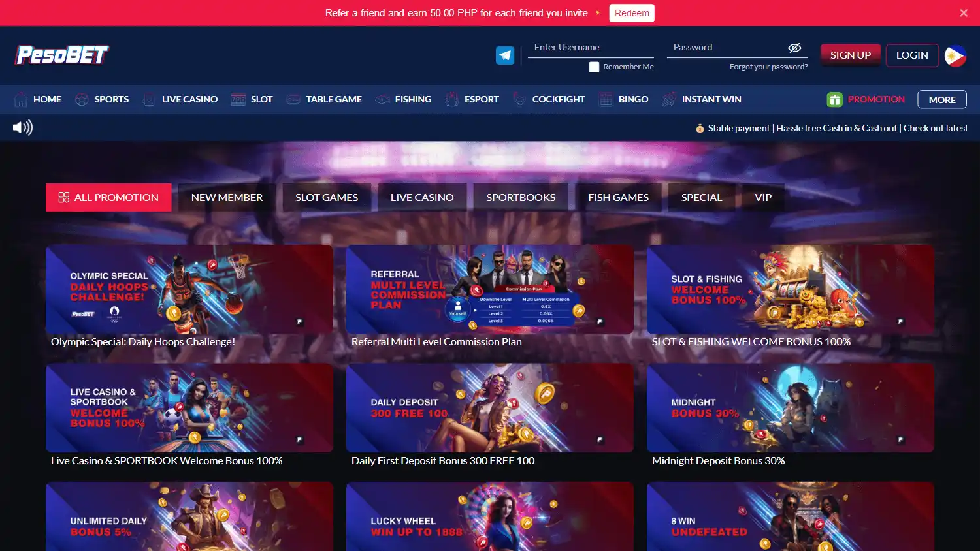980x551 pixels.
Task: Open Midnight Bonus 30% banner
Action: tap(791, 408)
